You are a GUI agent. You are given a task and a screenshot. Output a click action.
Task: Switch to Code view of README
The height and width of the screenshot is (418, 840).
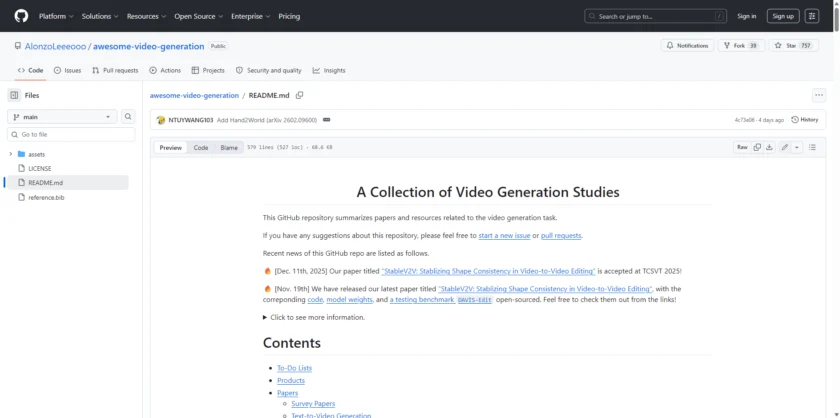pyautogui.click(x=201, y=147)
